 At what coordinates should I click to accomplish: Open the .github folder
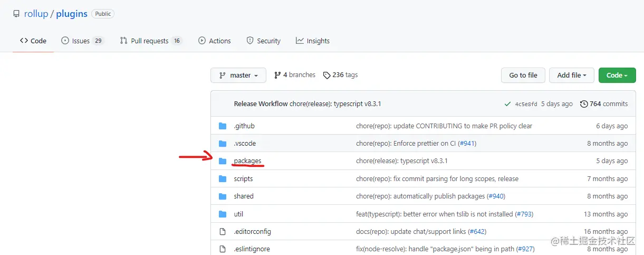point(244,126)
